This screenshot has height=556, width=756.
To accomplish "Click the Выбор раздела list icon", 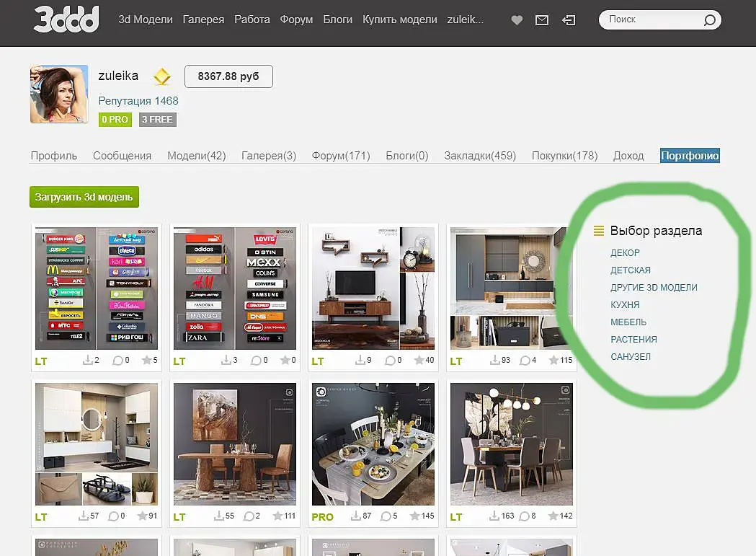I will [598, 231].
